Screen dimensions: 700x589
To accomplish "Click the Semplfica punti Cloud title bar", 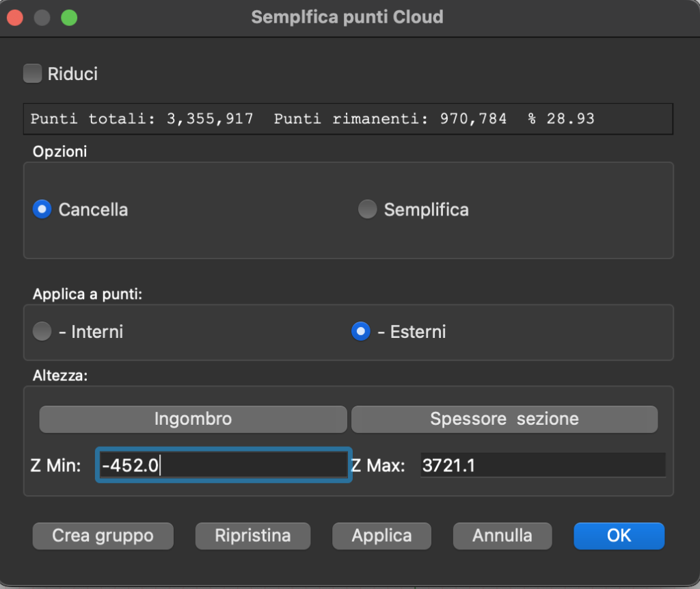I will 347,17.
